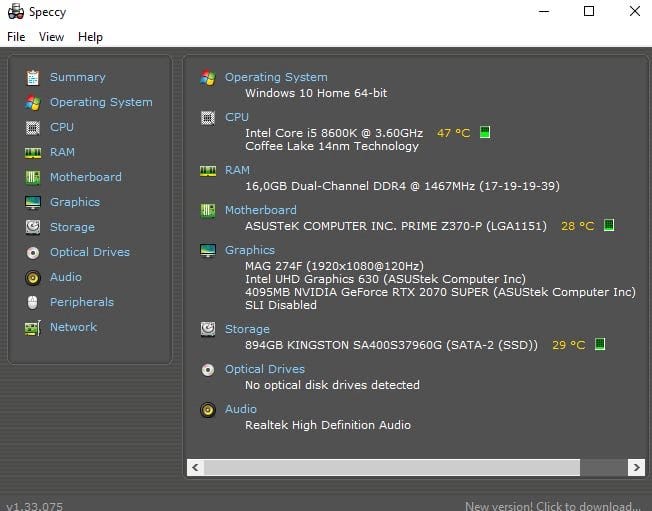Click the Windows flag icon in summary panel
The height and width of the screenshot is (511, 652).
click(x=208, y=78)
